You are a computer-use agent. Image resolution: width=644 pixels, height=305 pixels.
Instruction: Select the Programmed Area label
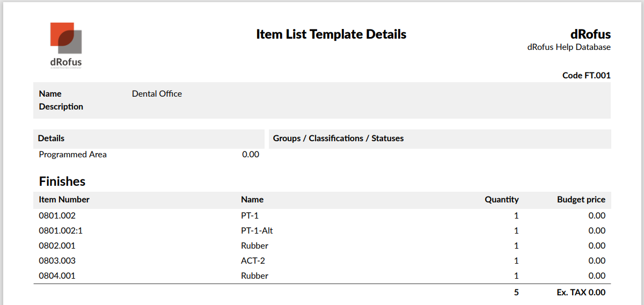[73, 155]
